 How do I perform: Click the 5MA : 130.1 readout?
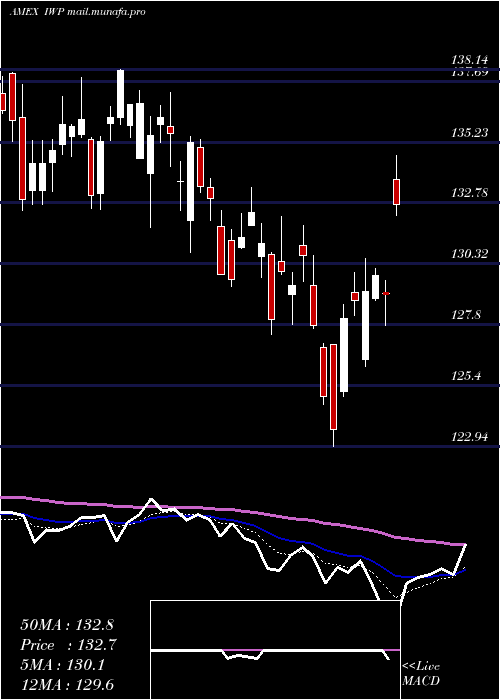click(x=62, y=665)
